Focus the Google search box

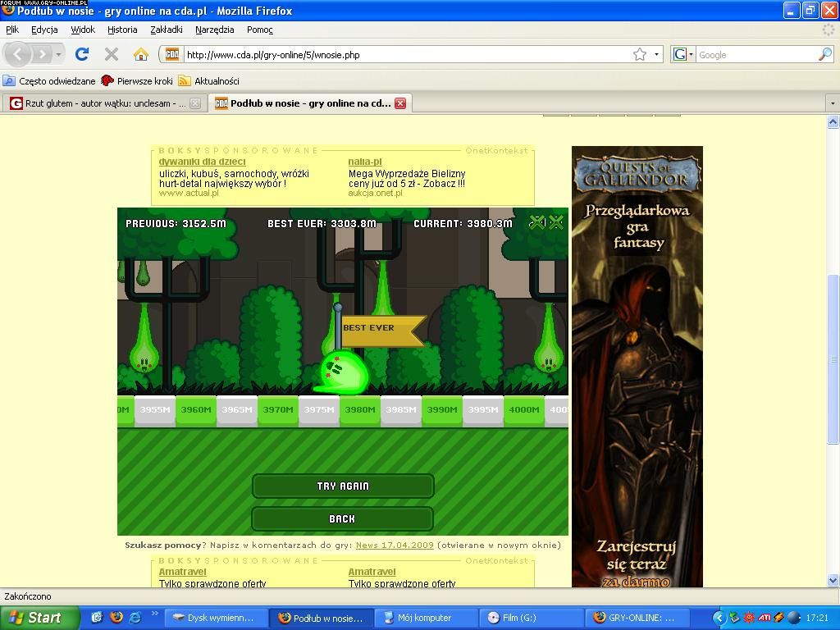click(756, 55)
